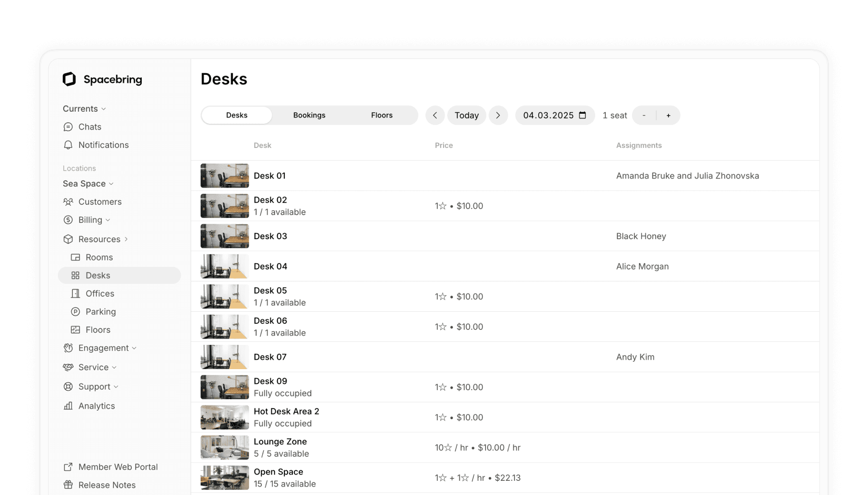This screenshot has height=495, width=868.
Task: Increase seat count with plus button
Action: pyautogui.click(x=668, y=115)
